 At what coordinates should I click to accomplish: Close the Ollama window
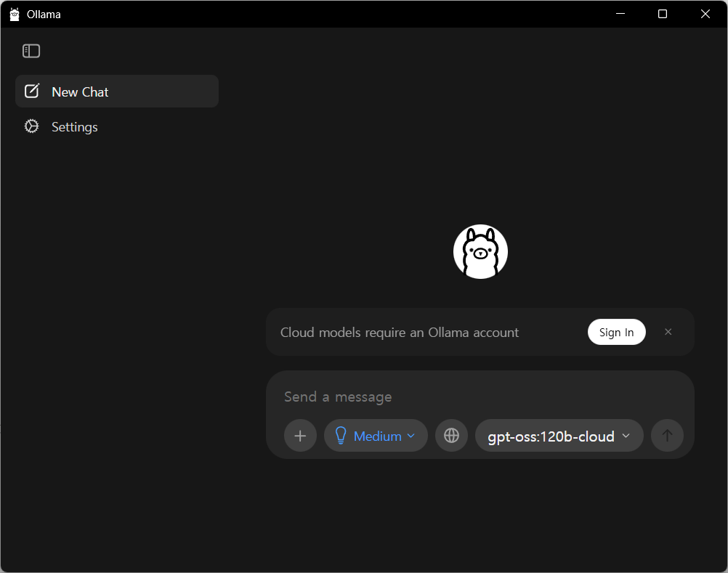pos(705,14)
